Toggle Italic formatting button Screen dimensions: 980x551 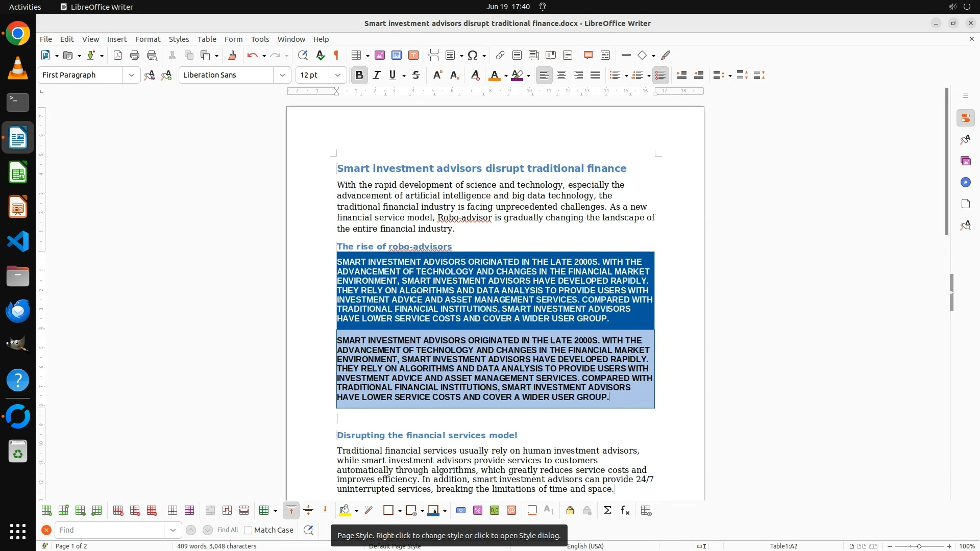377,75
